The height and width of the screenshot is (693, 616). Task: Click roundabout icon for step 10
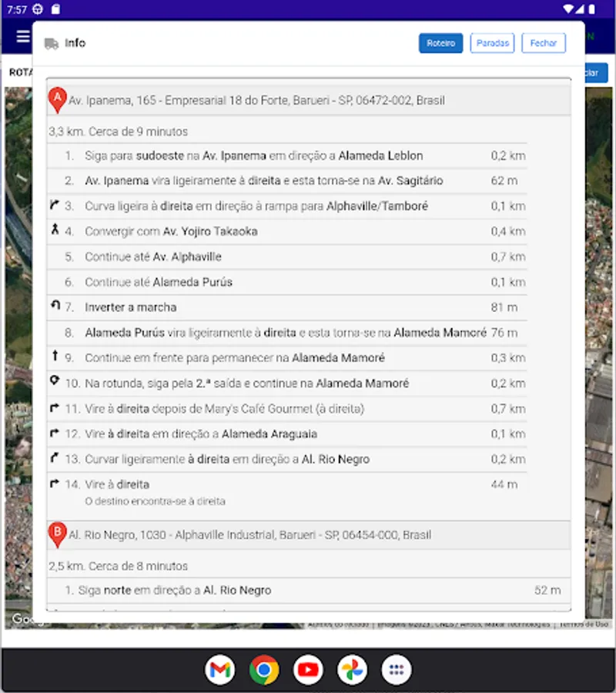coord(55,380)
